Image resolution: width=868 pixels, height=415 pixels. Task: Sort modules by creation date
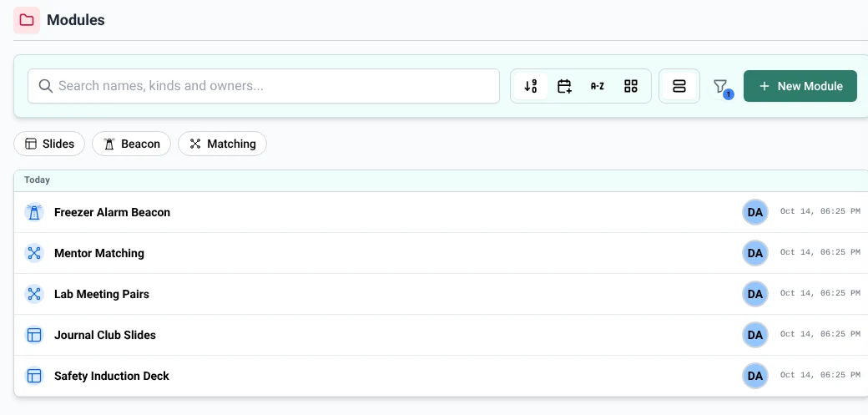point(564,86)
